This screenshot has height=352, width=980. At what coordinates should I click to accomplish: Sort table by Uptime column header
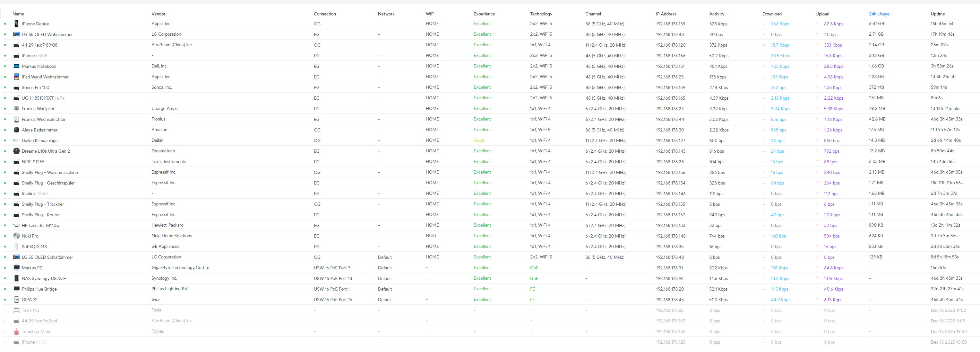point(937,14)
